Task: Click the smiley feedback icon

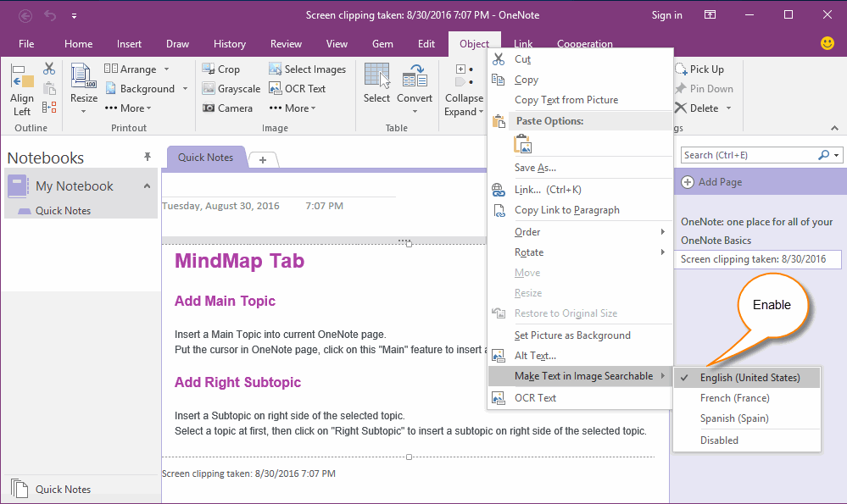Action: pos(827,43)
